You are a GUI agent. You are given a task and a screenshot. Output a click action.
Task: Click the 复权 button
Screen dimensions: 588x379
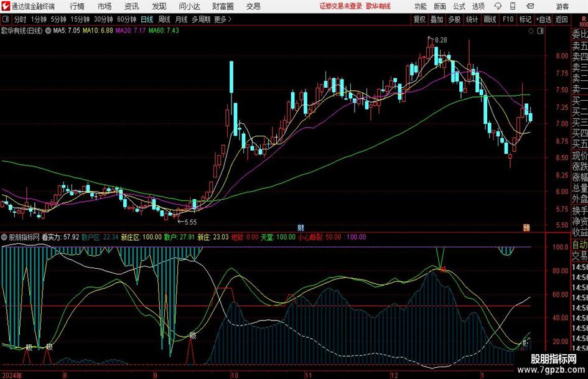pos(419,19)
